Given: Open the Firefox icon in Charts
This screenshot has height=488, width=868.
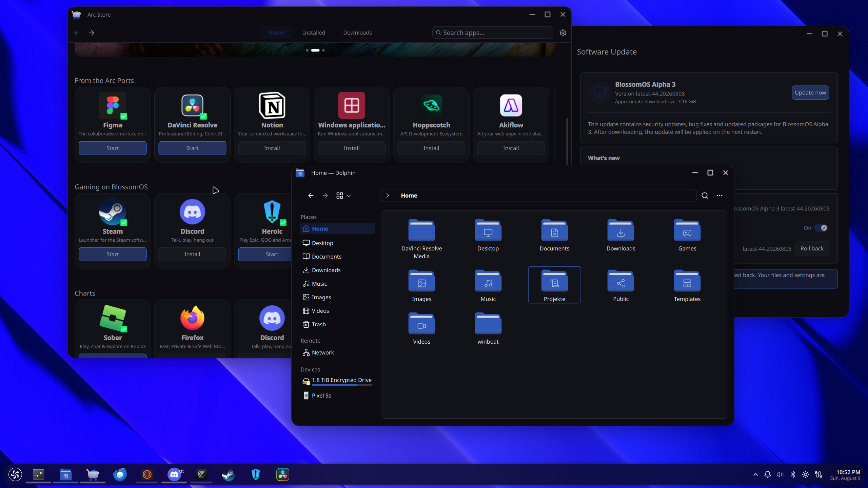Looking at the screenshot, I should [x=192, y=318].
